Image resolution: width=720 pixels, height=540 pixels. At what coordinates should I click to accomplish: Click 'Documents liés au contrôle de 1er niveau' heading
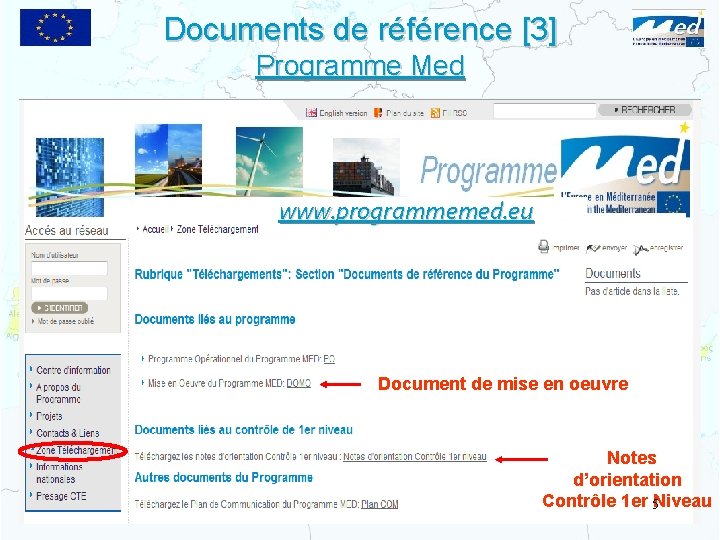tap(244, 430)
